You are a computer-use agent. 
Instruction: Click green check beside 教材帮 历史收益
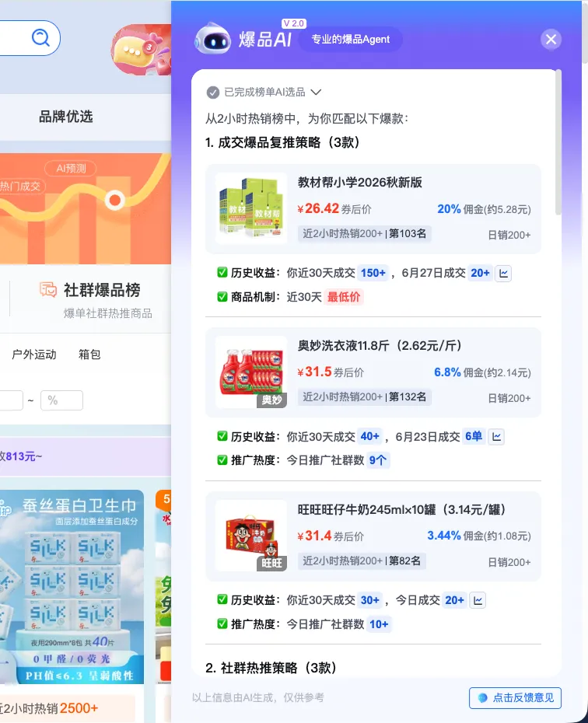tap(222, 273)
